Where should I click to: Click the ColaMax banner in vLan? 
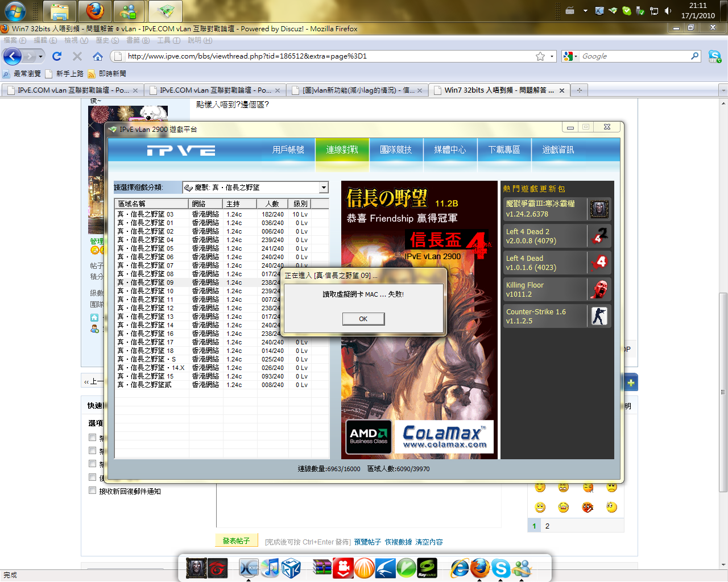point(444,436)
